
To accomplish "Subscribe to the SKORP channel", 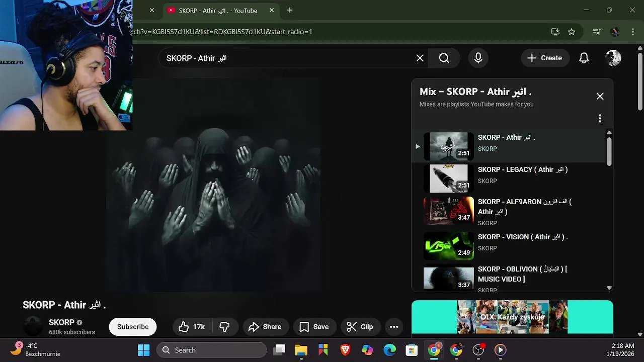I will click(133, 327).
